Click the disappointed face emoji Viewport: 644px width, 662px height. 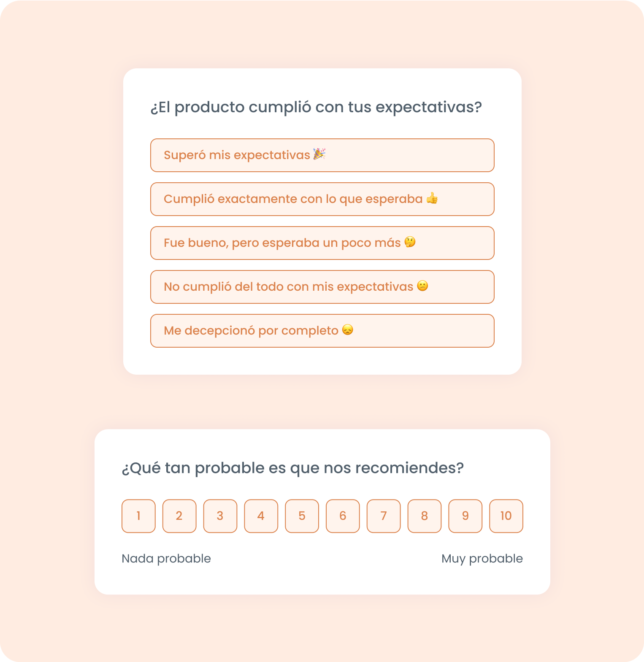coord(347,330)
